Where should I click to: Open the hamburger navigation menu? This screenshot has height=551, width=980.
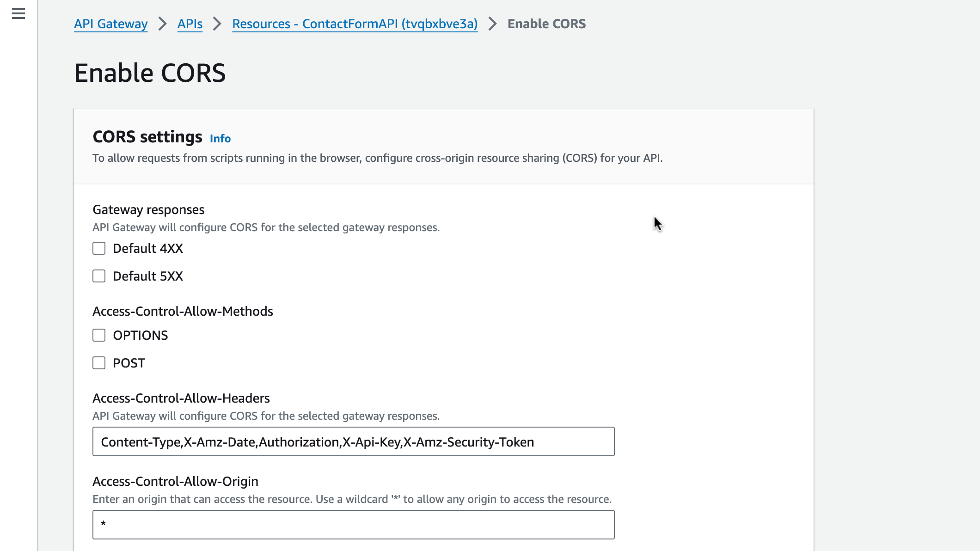coord(18,14)
